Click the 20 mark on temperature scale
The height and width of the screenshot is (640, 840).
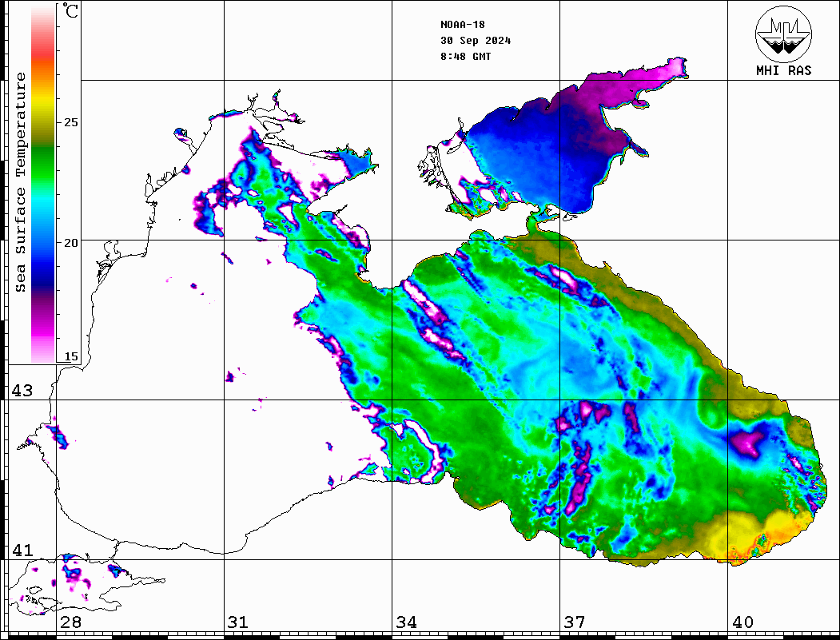[x=70, y=243]
